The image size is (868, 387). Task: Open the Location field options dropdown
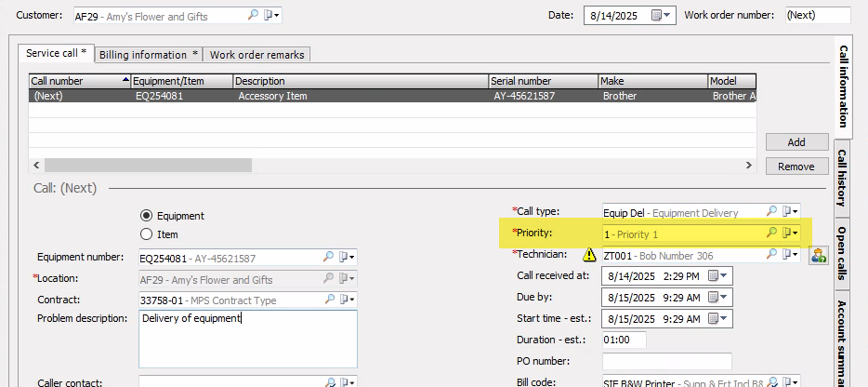tap(347, 278)
